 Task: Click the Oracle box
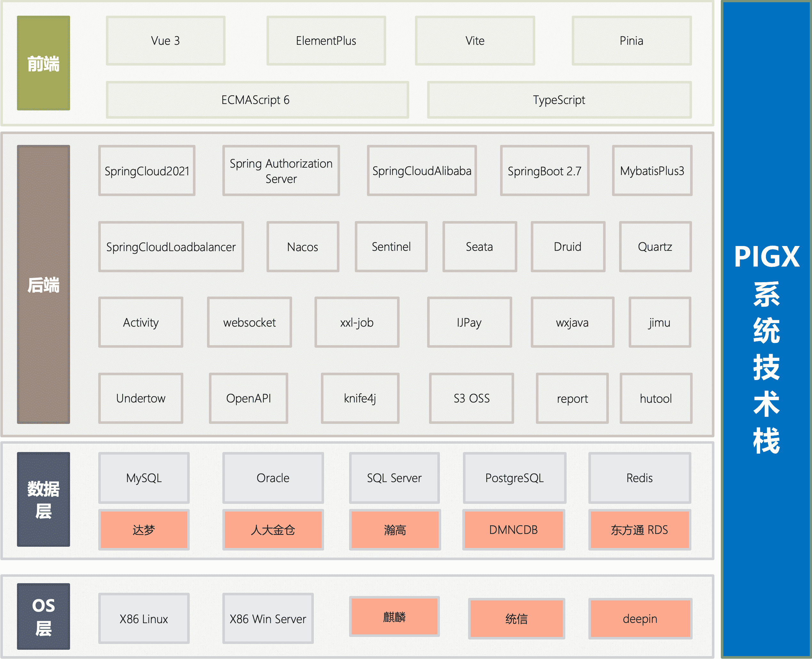[x=273, y=478]
